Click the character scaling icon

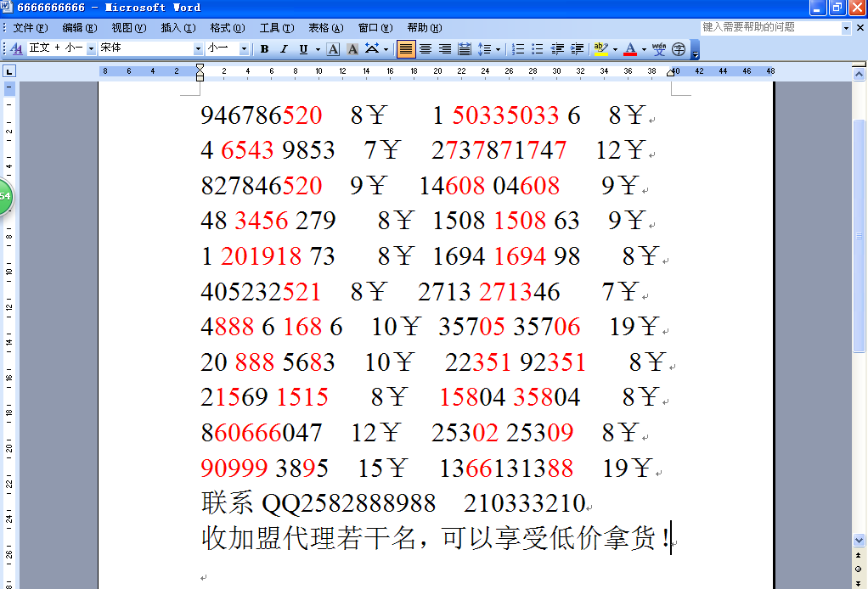372,49
